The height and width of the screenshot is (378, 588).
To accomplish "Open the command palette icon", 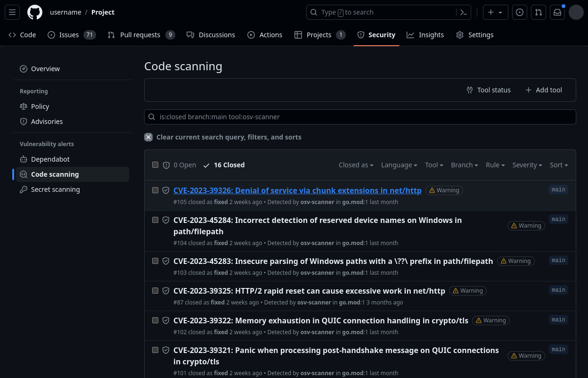I will (464, 12).
